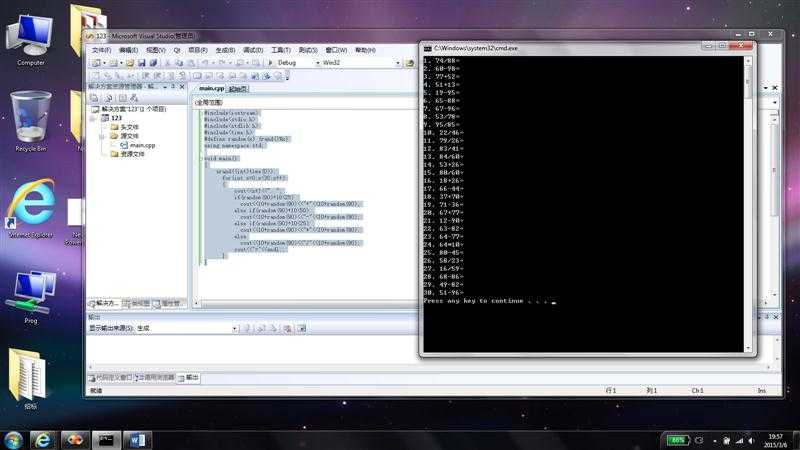800x450 pixels.
Task: Open the Qt menu
Action: click(177, 50)
